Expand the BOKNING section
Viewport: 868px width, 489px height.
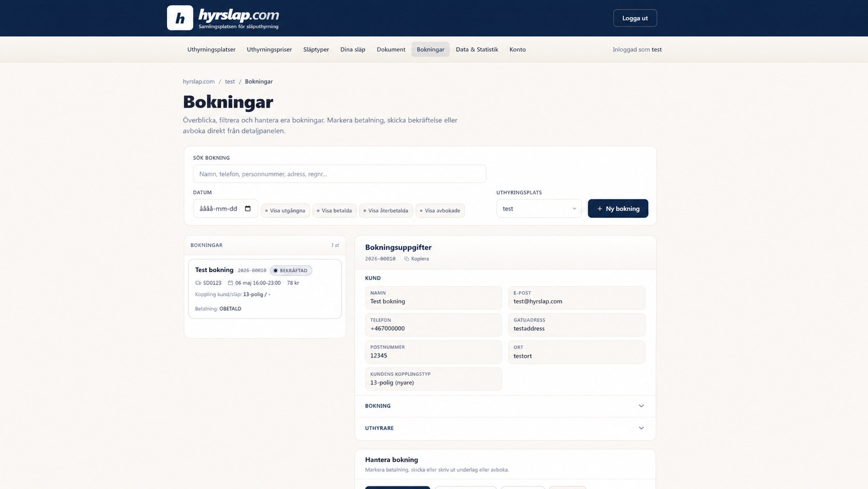click(x=505, y=406)
